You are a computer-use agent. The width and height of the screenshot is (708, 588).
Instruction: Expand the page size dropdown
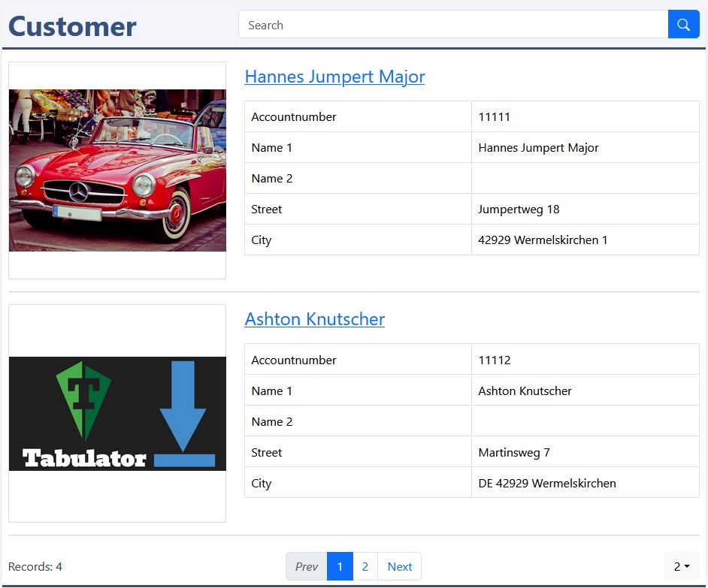681,566
